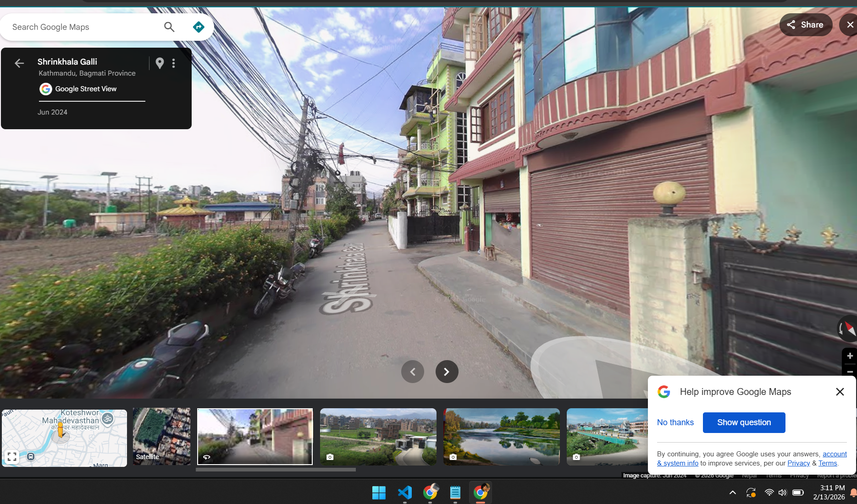857x504 pixels.
Task: Zoom in with the plus button
Action: (x=849, y=356)
